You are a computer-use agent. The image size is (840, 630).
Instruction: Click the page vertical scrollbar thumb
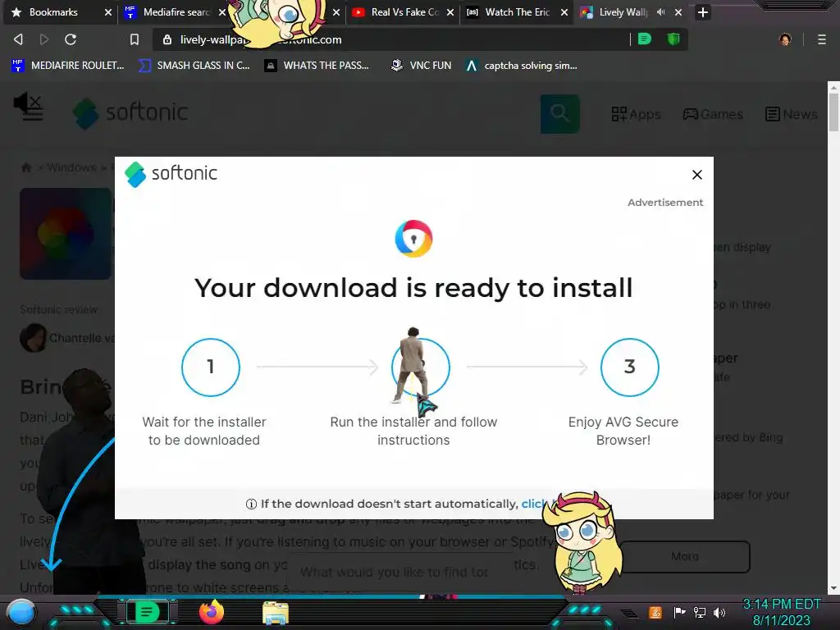coord(833,112)
